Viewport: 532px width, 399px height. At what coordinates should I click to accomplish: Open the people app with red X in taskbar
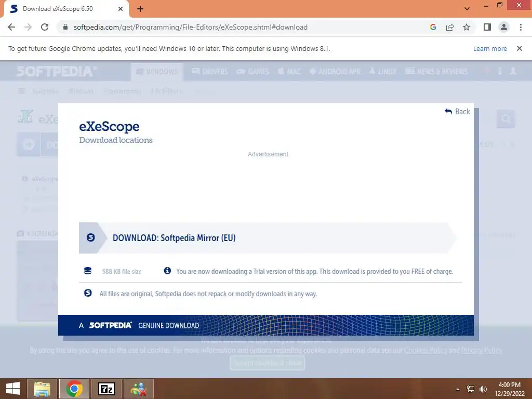(138, 389)
